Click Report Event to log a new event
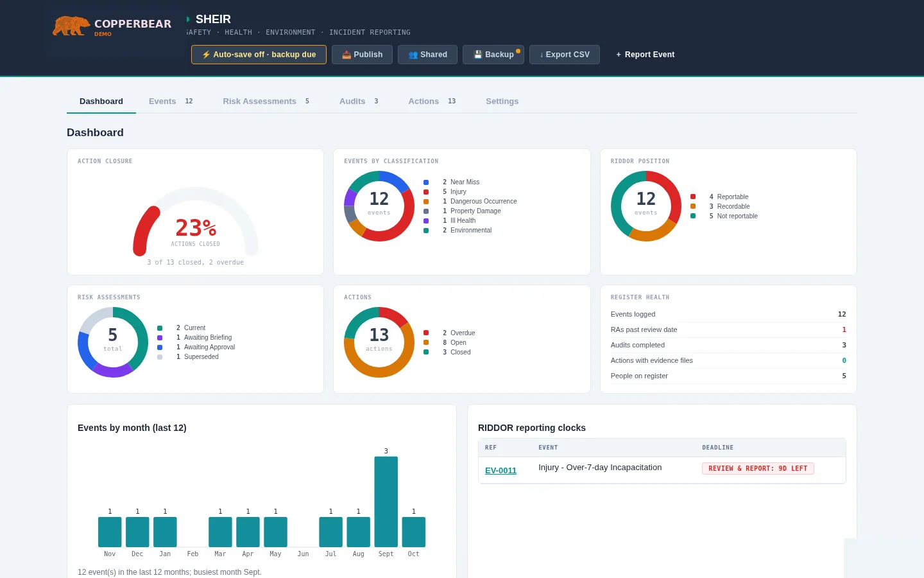This screenshot has width=924, height=578. point(645,55)
